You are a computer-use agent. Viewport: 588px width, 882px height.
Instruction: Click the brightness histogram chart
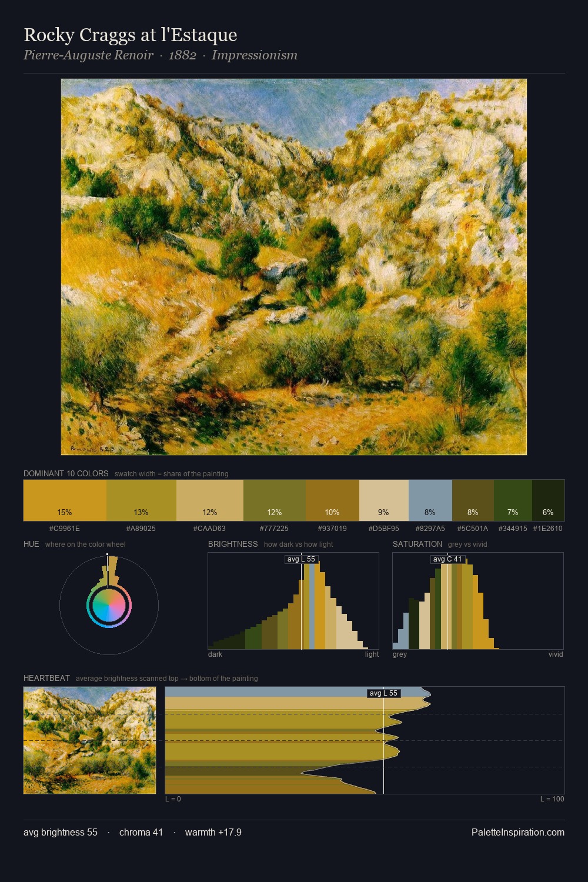tap(293, 601)
